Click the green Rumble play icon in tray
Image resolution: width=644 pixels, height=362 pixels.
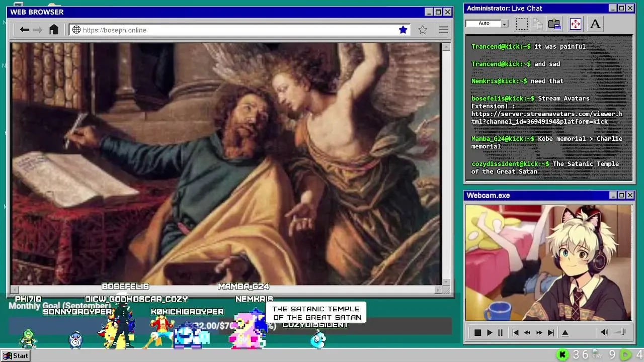pos(625,355)
